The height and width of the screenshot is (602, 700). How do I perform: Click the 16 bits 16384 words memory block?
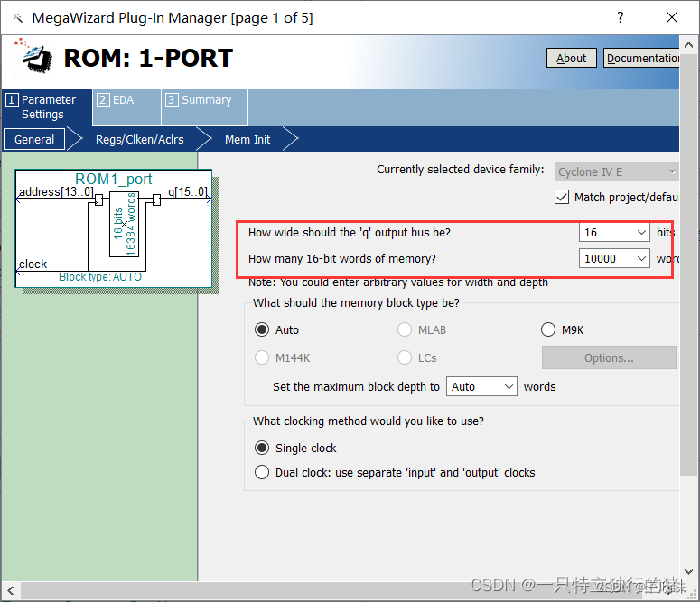tap(124, 225)
